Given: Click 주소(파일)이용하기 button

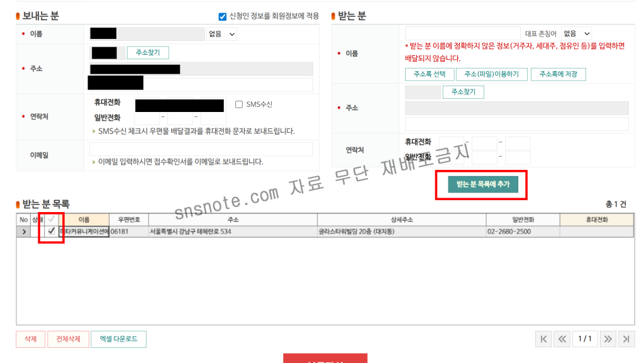Looking at the screenshot, I should pos(492,74).
